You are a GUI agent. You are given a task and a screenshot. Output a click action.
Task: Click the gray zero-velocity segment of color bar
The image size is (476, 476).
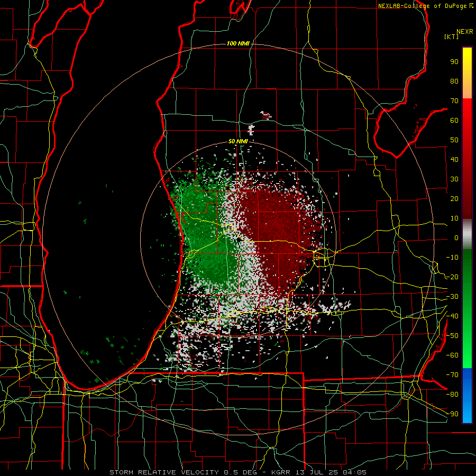[x=467, y=234]
